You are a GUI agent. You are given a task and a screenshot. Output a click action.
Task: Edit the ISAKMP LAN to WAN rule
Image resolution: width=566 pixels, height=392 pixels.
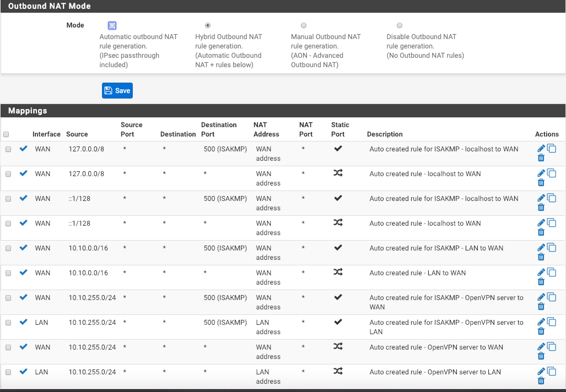[541, 248]
